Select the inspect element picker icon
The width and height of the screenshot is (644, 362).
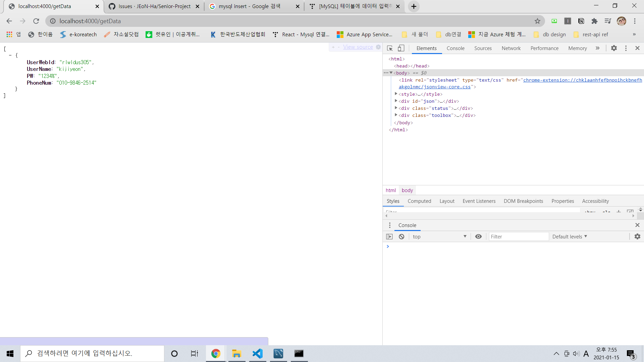pyautogui.click(x=390, y=48)
